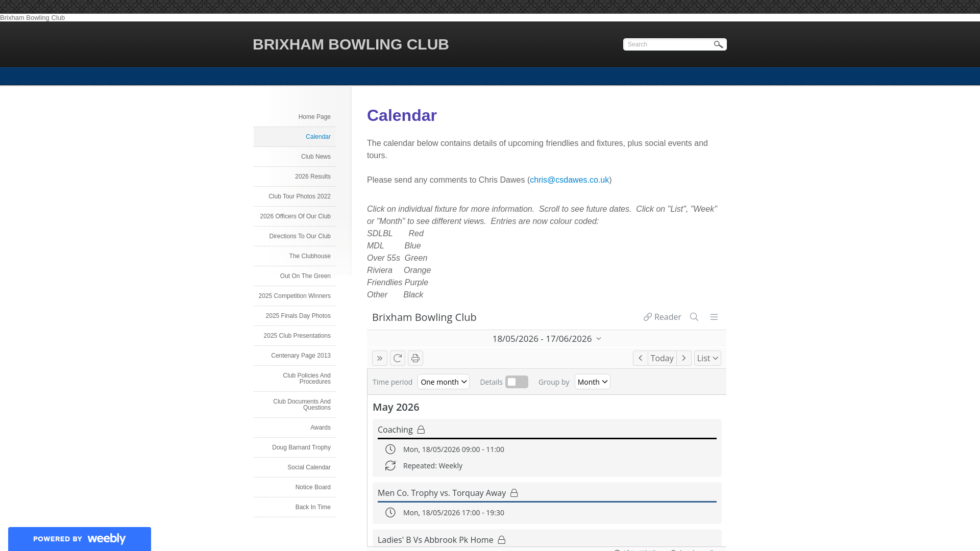Click clock icon next to 17:00 - 19:30
980x551 pixels.
click(390, 513)
